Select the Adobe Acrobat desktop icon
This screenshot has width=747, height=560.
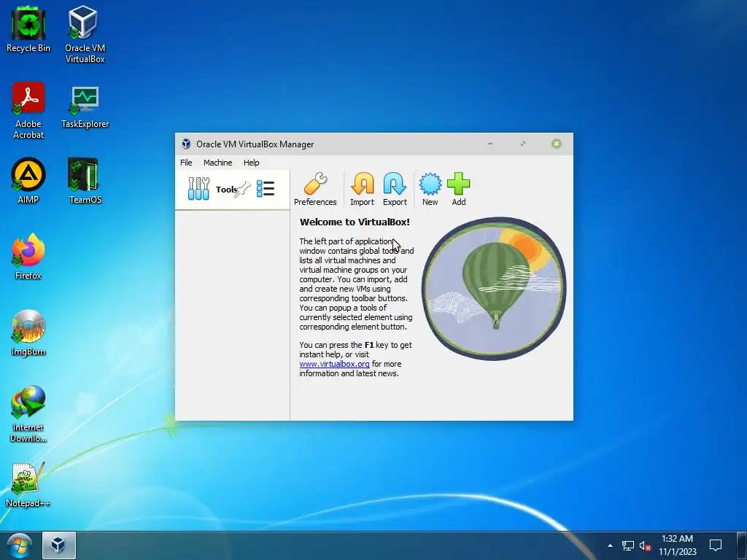pos(28,111)
